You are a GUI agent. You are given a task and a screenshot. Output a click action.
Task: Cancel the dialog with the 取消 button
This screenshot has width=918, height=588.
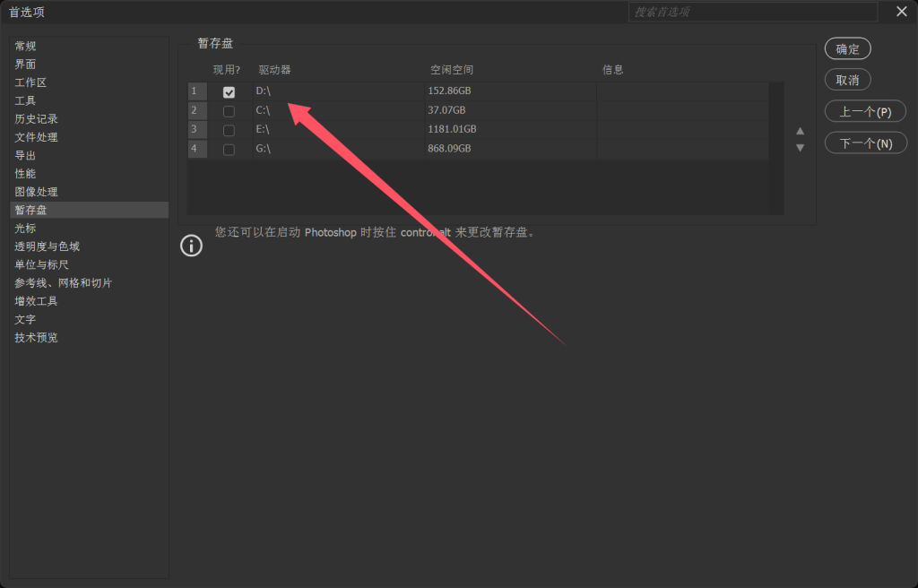[846, 79]
